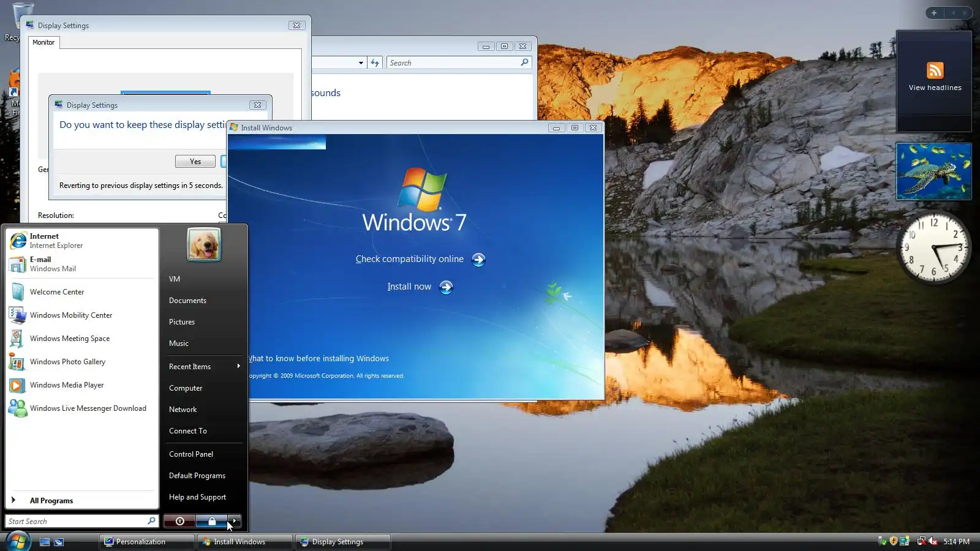Click the arrow beside Check compatibility online
The height and width of the screenshot is (551, 980).
[x=478, y=260]
